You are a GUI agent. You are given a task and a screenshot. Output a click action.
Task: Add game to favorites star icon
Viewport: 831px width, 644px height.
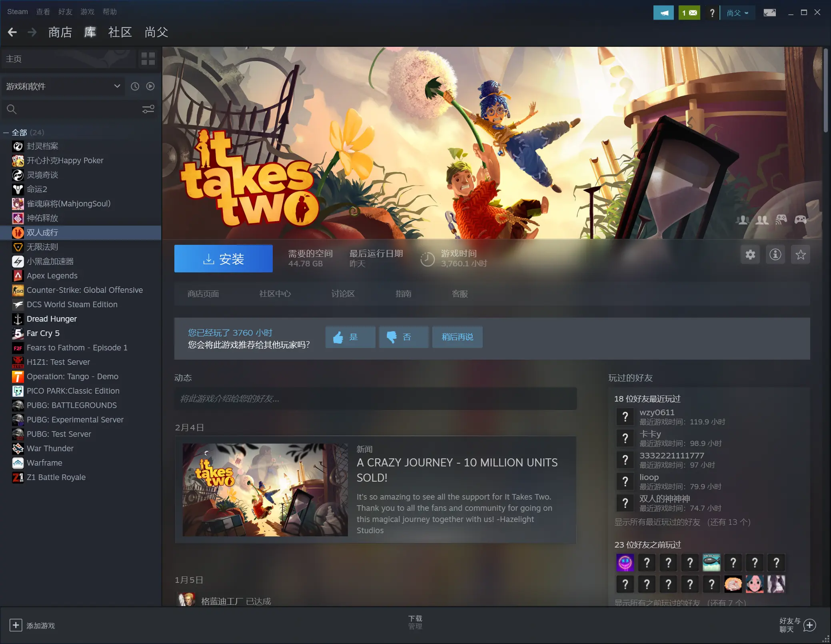pyautogui.click(x=801, y=254)
